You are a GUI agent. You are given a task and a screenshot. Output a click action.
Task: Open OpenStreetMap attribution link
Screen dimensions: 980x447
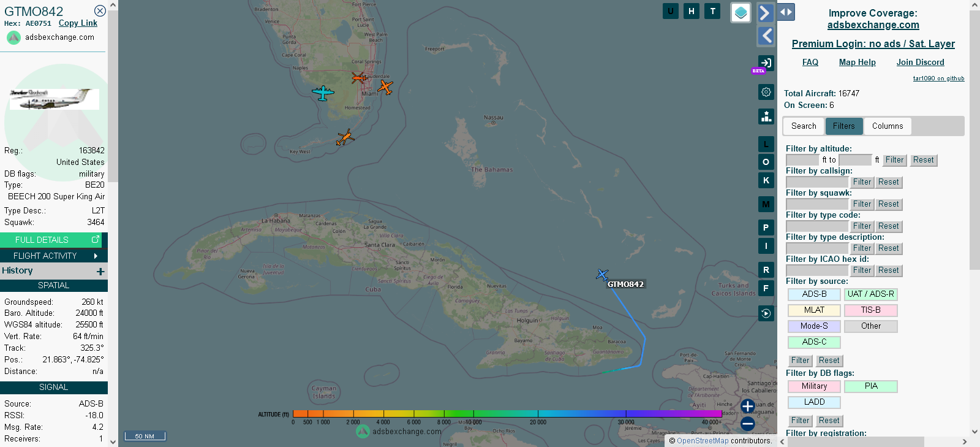pos(703,441)
